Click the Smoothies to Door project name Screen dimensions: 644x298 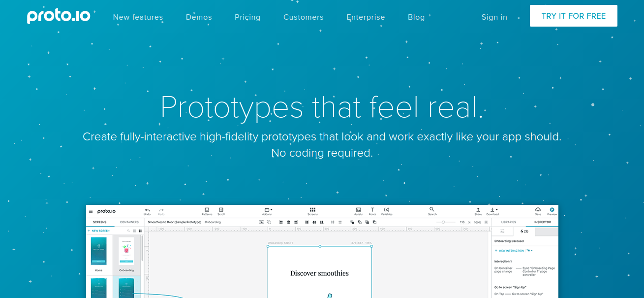175,222
